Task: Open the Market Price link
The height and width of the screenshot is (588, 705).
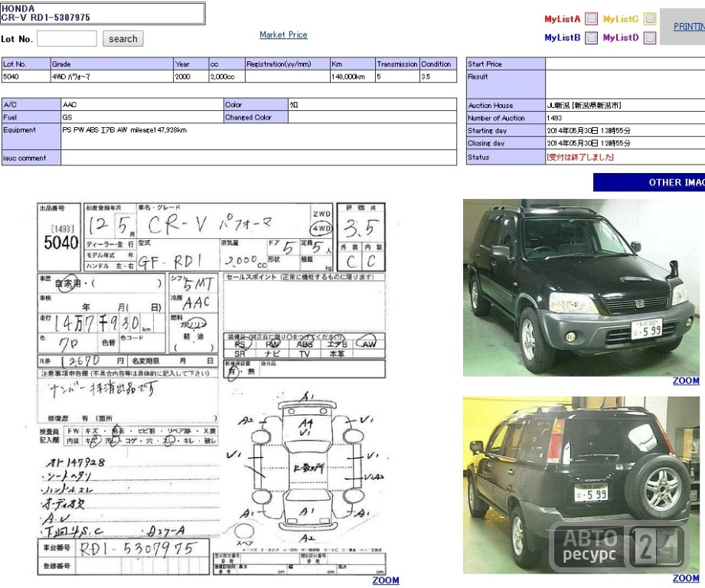Action: coord(283,34)
